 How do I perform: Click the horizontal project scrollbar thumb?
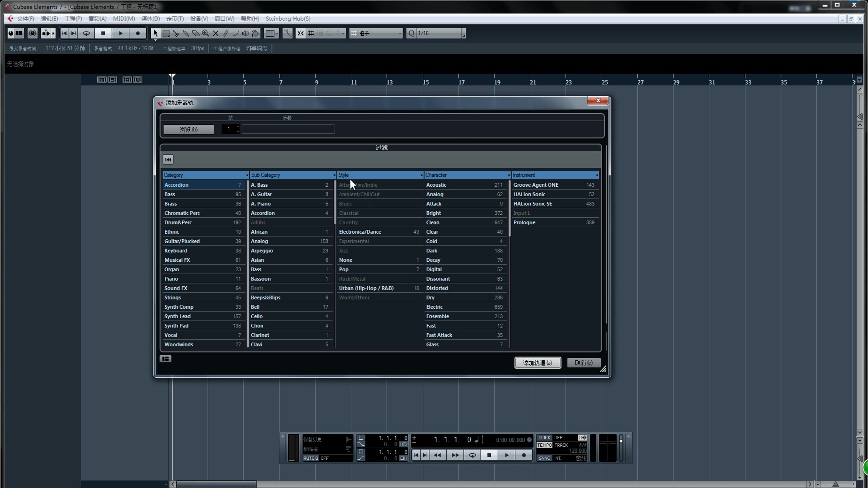217,484
